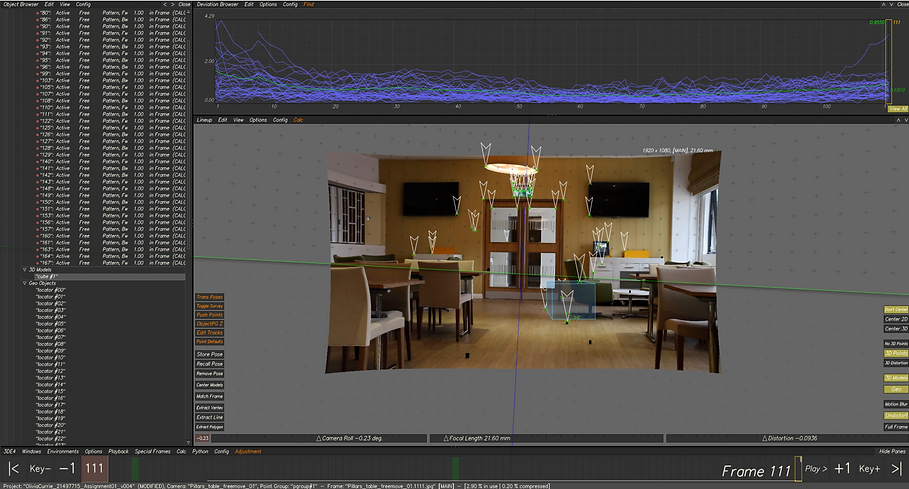Open the Python menu
The width and height of the screenshot is (909, 489).
click(x=200, y=451)
